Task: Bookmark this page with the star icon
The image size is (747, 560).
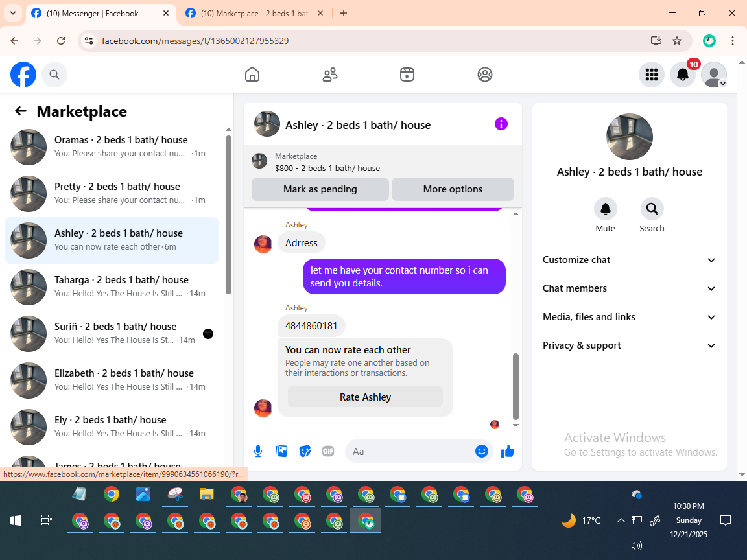Action: pyautogui.click(x=677, y=41)
